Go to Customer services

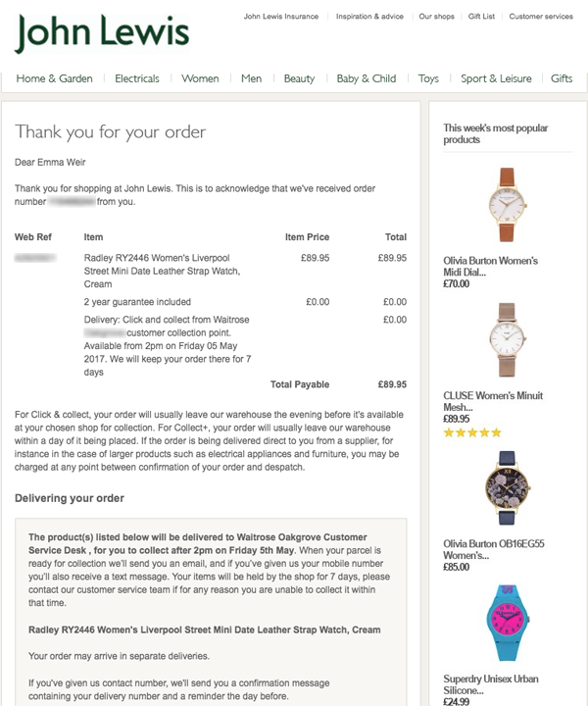pyautogui.click(x=541, y=17)
